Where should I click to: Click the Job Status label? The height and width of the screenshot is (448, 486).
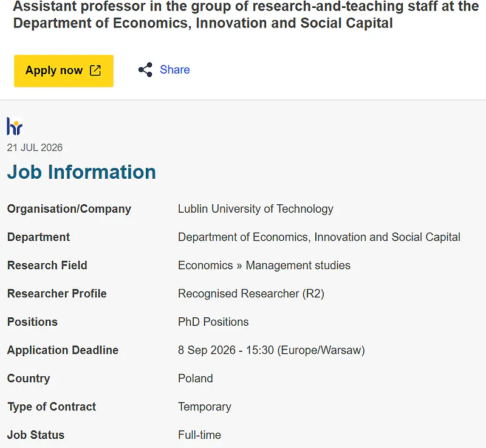[36, 435]
